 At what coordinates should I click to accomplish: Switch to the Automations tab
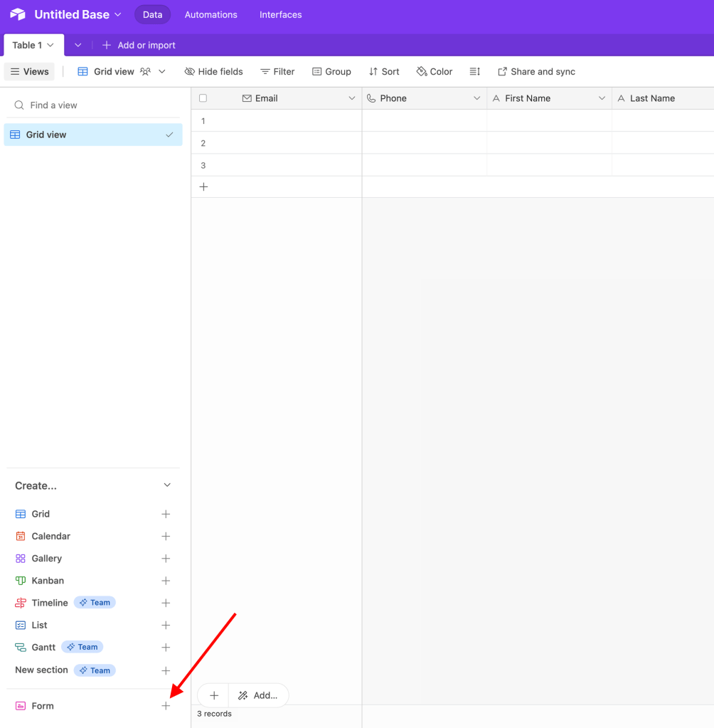(211, 14)
